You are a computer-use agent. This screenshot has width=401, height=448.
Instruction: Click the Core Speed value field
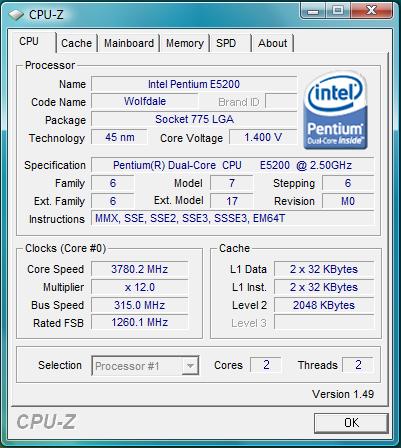click(x=140, y=269)
